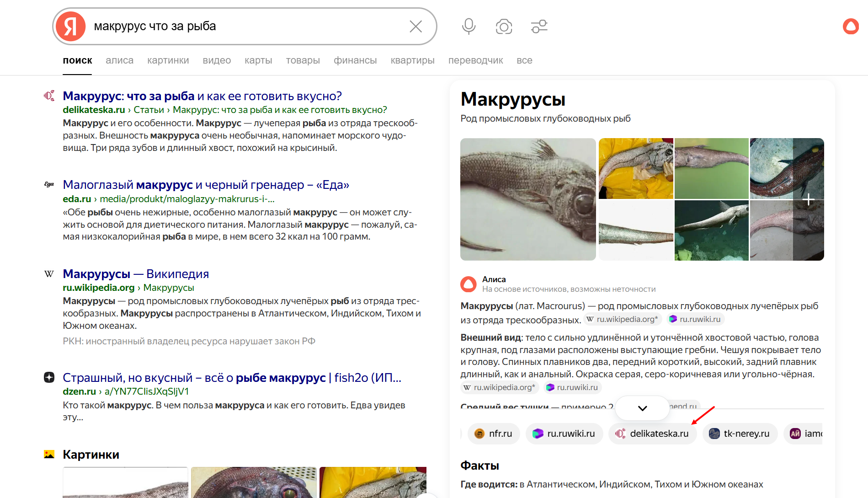This screenshot has height=498, width=868.
Task: Show more photos via plus on gallery
Action: point(808,199)
